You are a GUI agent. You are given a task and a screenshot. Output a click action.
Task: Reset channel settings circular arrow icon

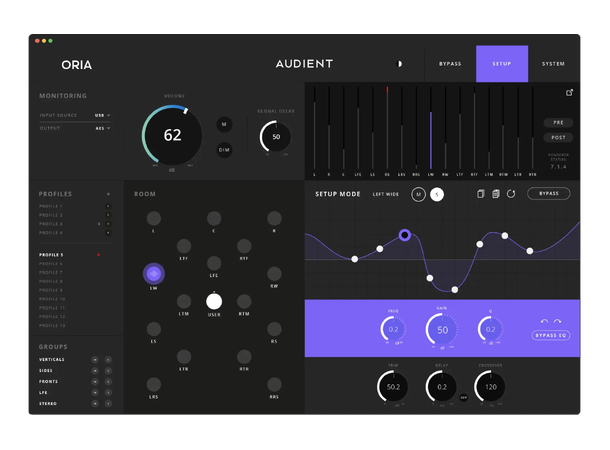click(511, 194)
